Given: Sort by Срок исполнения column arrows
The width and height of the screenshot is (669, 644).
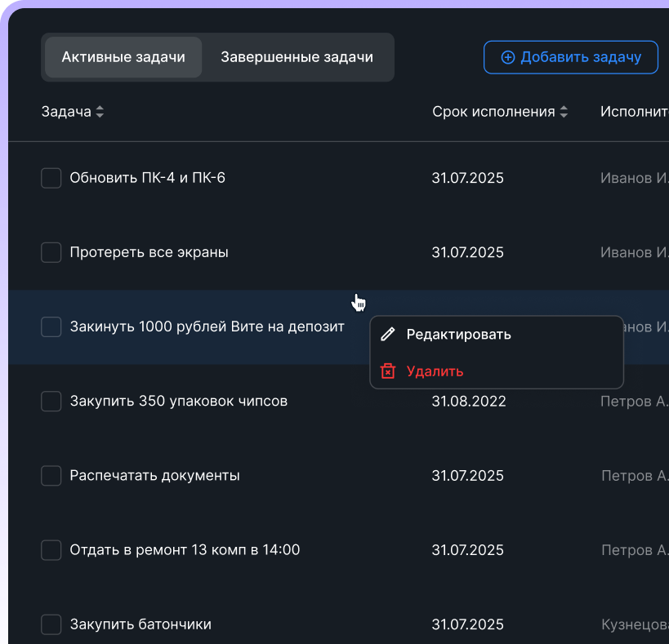Looking at the screenshot, I should tap(564, 112).
